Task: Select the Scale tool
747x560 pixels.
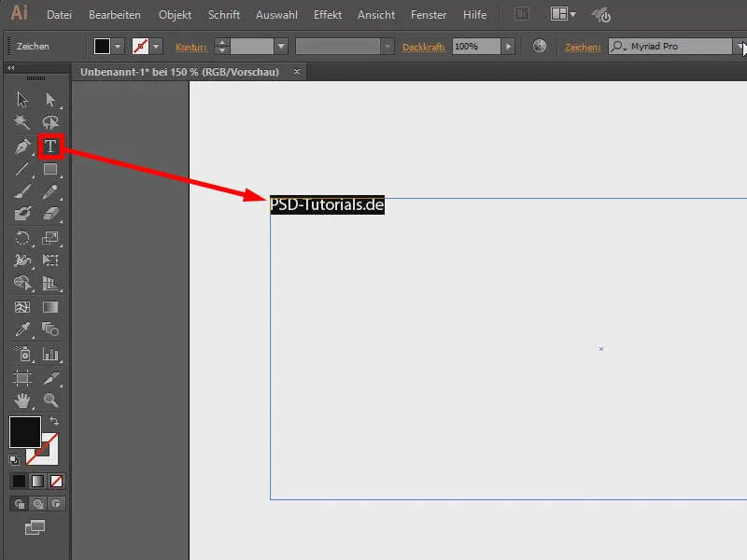Action: [50, 238]
